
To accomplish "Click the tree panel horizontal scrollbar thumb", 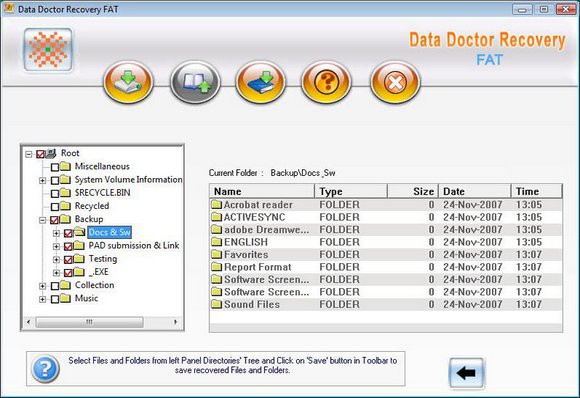I will pos(89,322).
